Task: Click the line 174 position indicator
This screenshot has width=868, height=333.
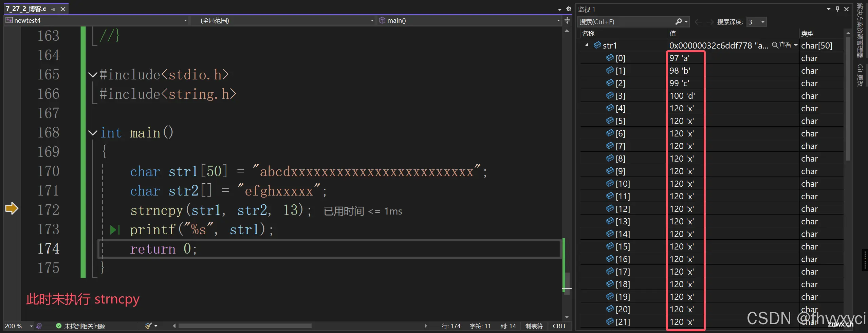Action: (x=451, y=326)
